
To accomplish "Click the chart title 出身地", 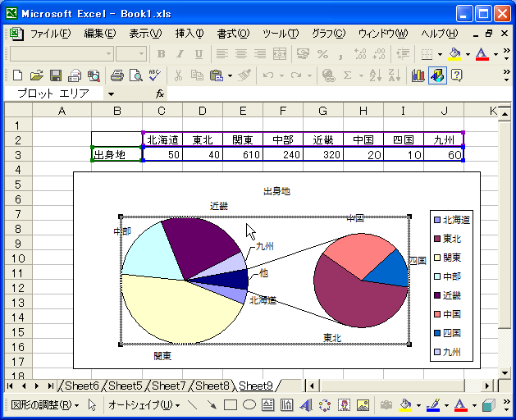I will (x=276, y=191).
